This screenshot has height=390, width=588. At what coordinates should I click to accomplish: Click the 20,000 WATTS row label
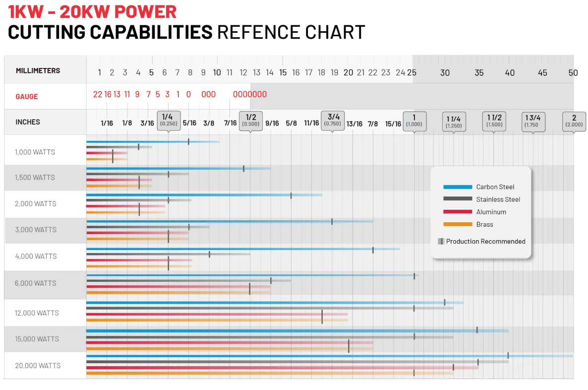[x=38, y=366]
